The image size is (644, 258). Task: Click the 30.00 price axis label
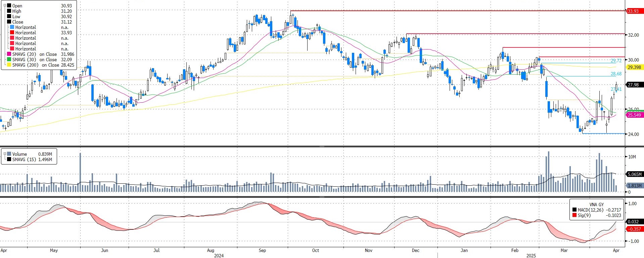click(x=634, y=60)
